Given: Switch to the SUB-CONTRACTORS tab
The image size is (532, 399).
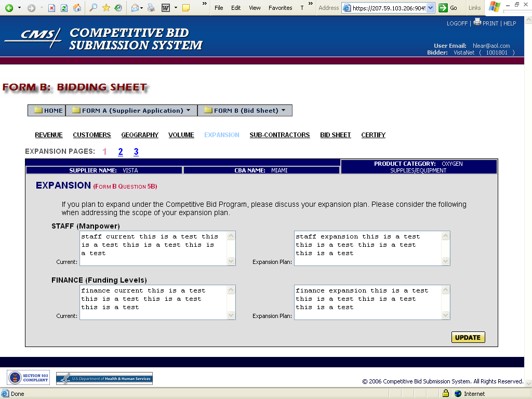Looking at the screenshot, I should [280, 135].
